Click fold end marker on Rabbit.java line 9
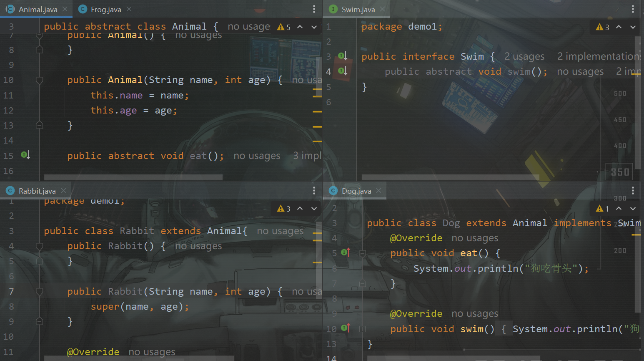 (x=40, y=321)
